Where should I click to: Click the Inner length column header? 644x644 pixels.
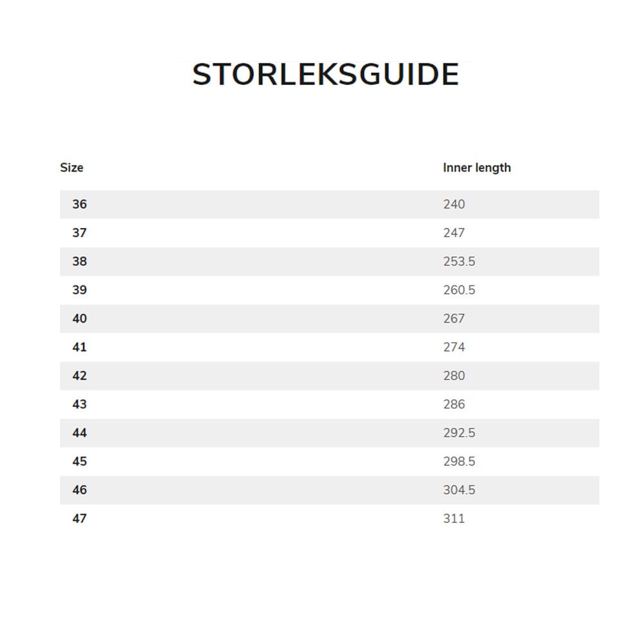[477, 167]
